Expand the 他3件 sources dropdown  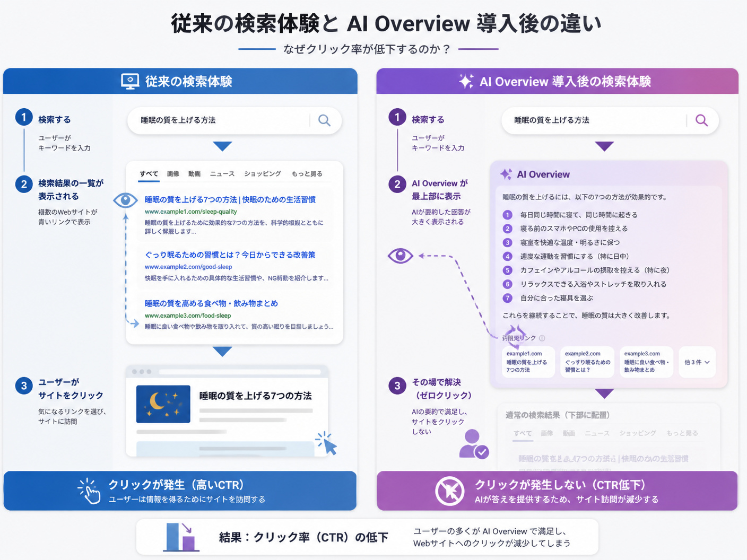(697, 362)
